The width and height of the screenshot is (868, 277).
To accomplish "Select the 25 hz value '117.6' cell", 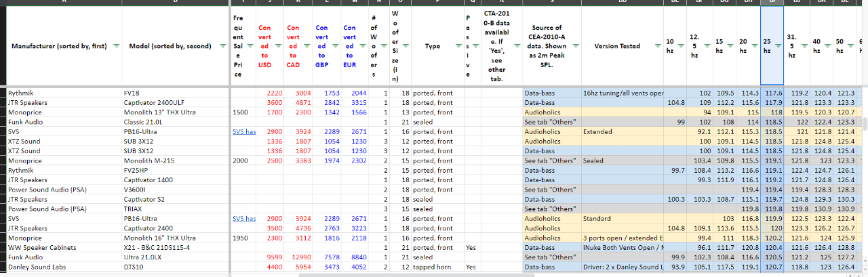I will (x=772, y=92).
